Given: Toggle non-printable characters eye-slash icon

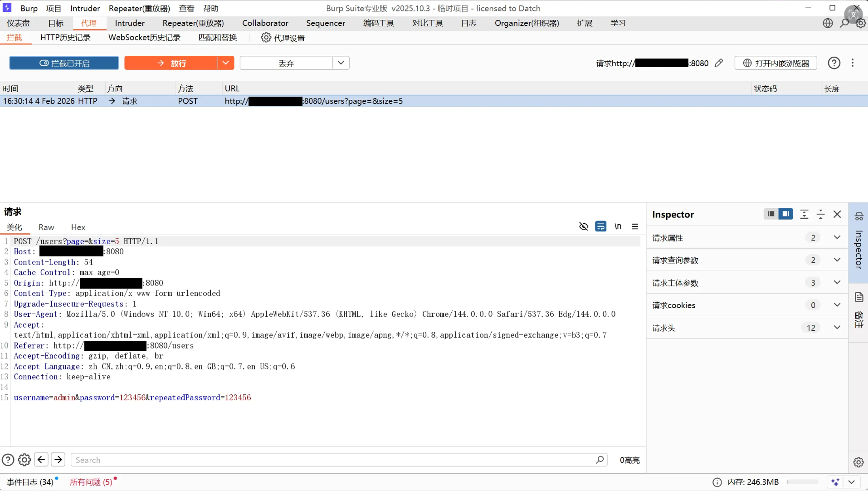Looking at the screenshot, I should click(584, 226).
